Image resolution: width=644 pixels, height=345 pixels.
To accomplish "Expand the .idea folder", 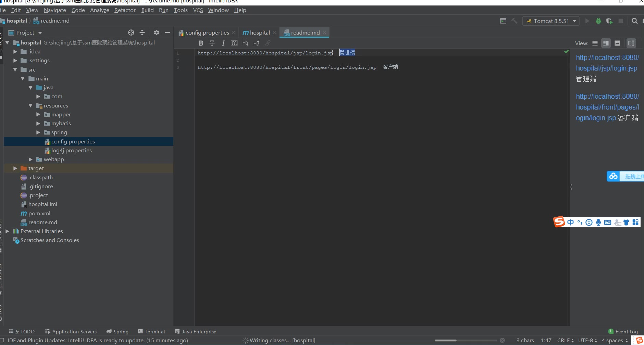I will coord(15,52).
